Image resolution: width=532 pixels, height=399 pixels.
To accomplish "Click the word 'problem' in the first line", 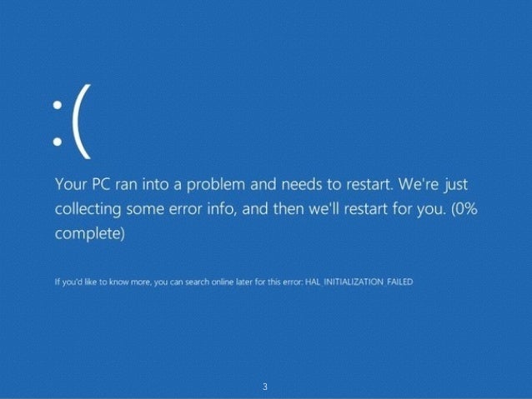I will [216, 185].
